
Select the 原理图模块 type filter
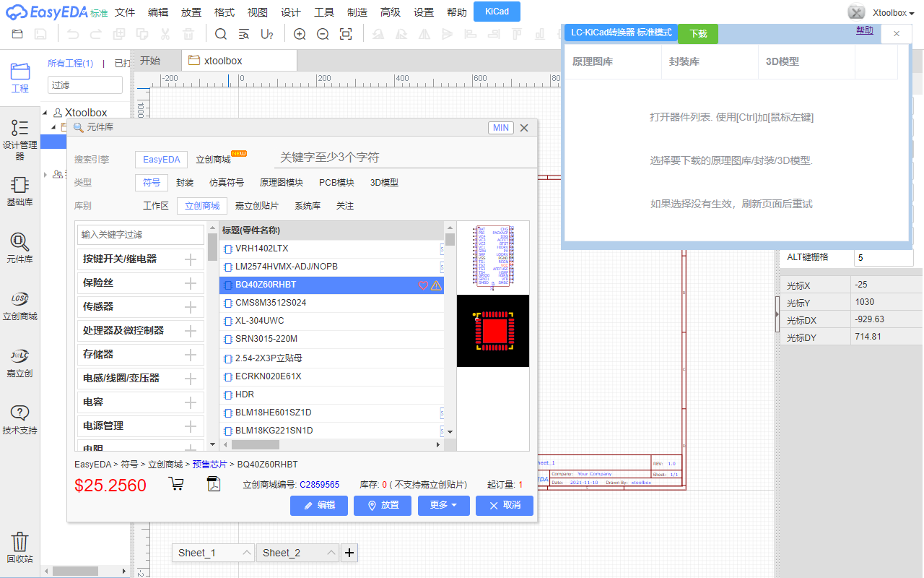click(x=282, y=183)
